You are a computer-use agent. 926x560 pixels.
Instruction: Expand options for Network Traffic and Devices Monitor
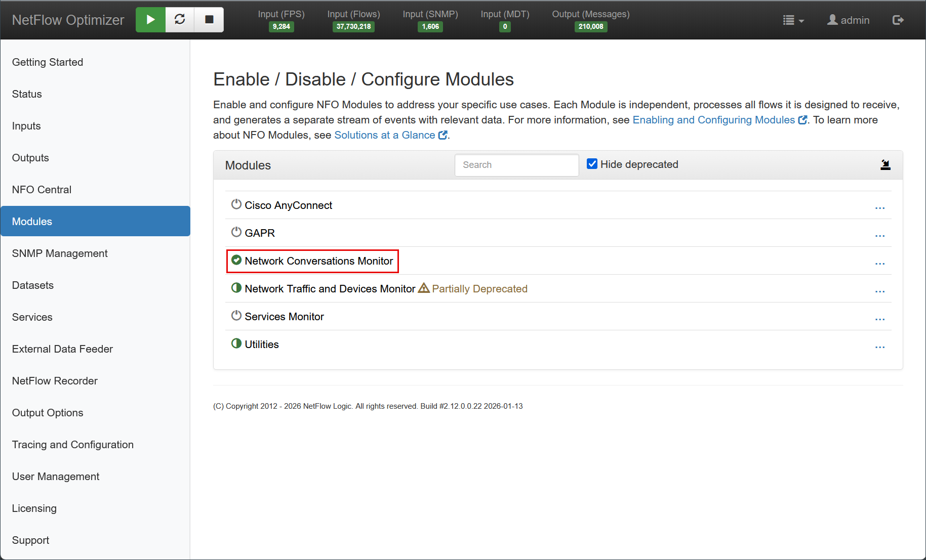pyautogui.click(x=879, y=291)
